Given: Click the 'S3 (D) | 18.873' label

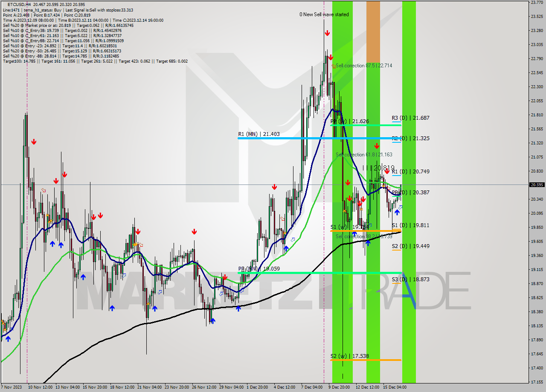Looking at the screenshot, I should click(x=411, y=279).
